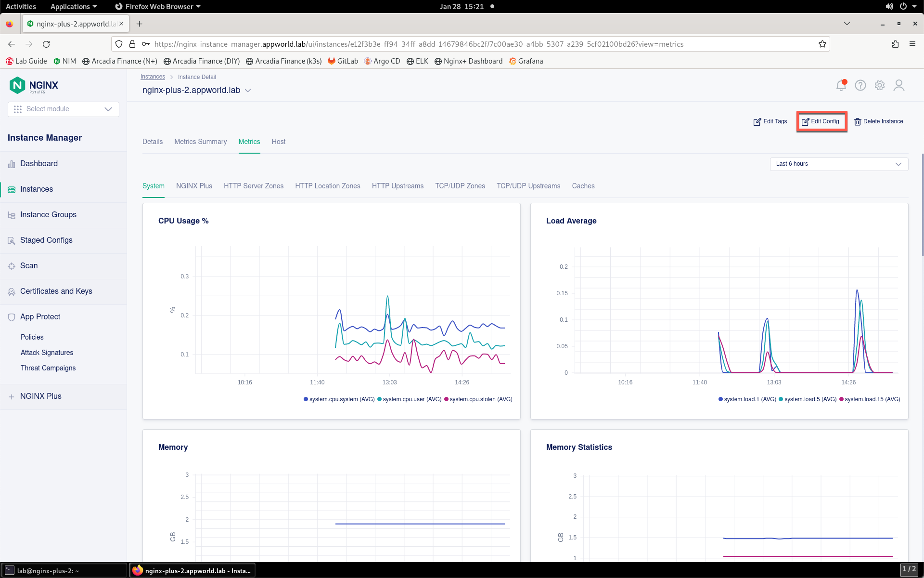Toggle the system.cpu.stolen (AVG) legend series
The height and width of the screenshot is (578, 924).
tap(478, 399)
